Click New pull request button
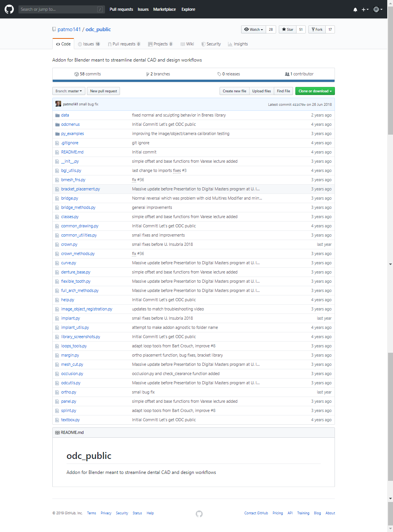The image size is (393, 532). click(103, 91)
